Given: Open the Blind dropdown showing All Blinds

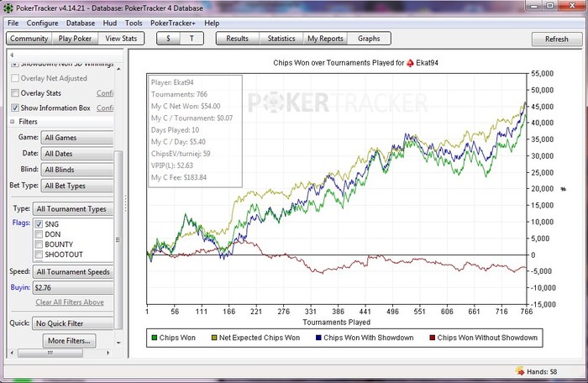Looking at the screenshot, I should 77,170.
